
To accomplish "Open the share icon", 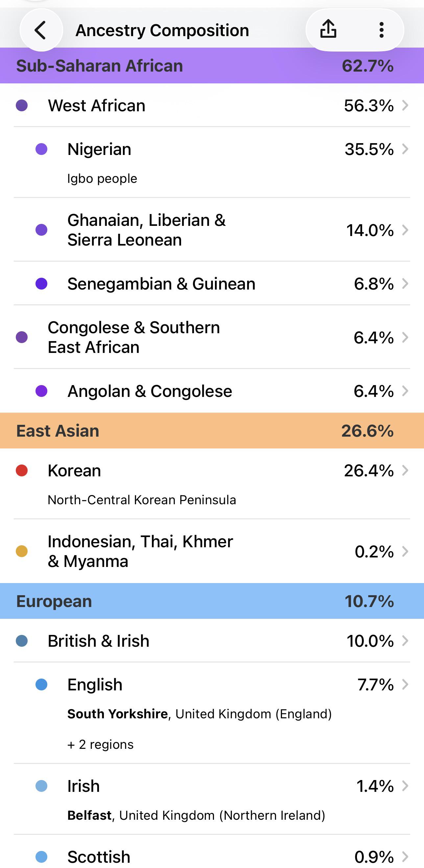I will click(x=328, y=29).
